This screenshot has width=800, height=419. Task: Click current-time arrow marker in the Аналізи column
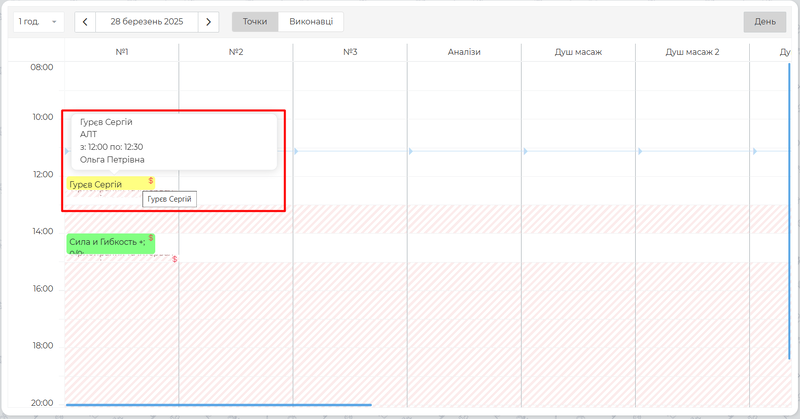[x=411, y=151]
